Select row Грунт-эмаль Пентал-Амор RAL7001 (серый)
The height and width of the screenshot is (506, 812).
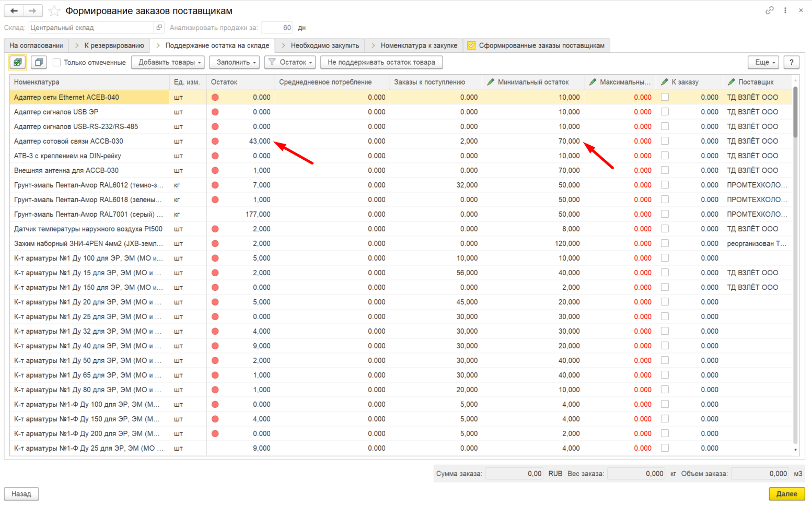(401, 214)
